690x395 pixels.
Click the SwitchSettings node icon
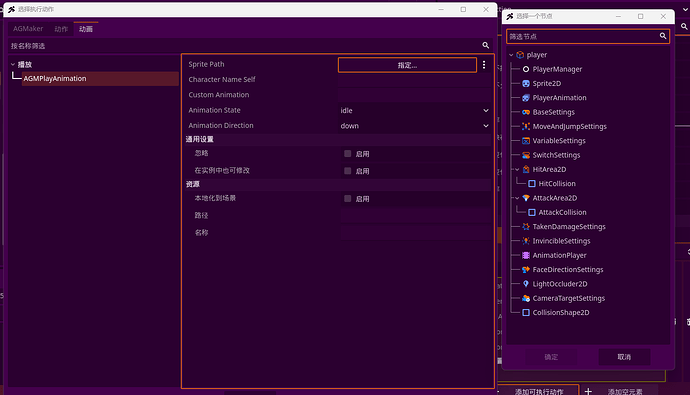(x=526, y=155)
